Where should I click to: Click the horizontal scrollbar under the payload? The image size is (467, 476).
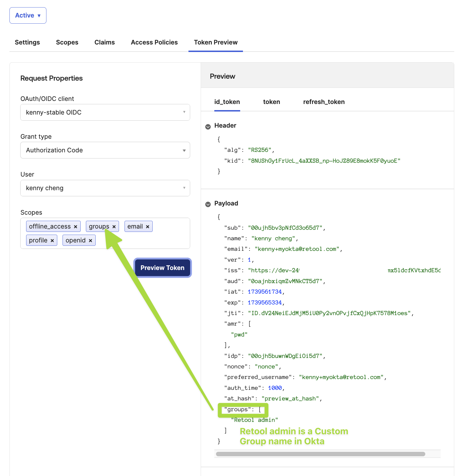tap(320, 454)
